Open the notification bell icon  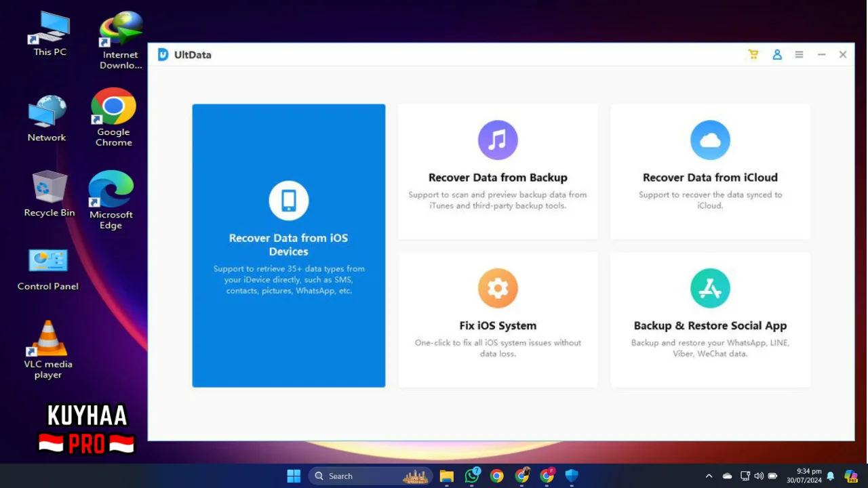[x=830, y=476]
